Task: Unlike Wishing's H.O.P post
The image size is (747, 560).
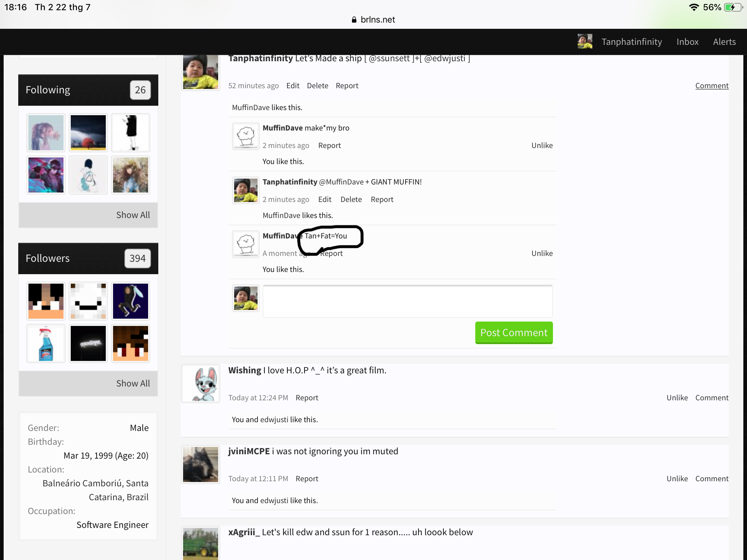Action: coord(677,398)
